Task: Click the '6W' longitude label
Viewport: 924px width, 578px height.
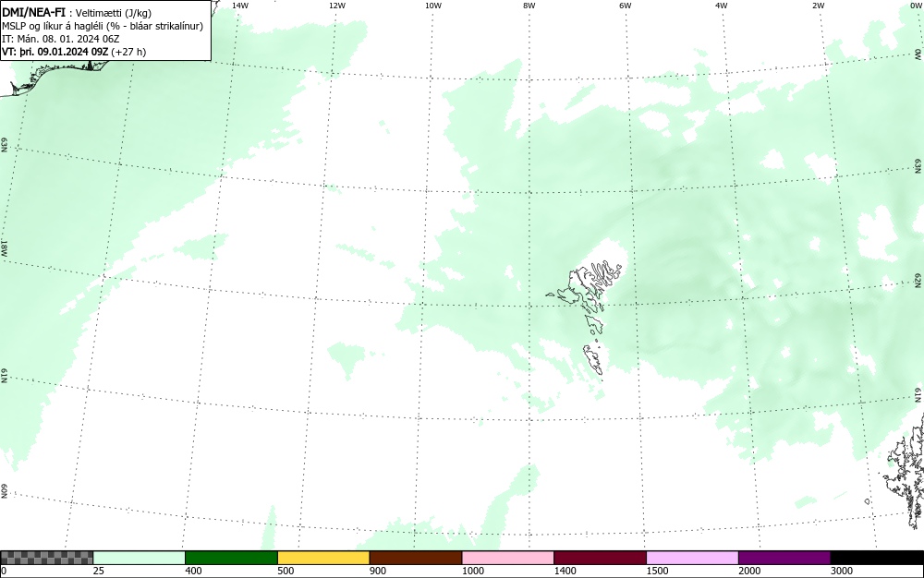Action: tap(626, 6)
